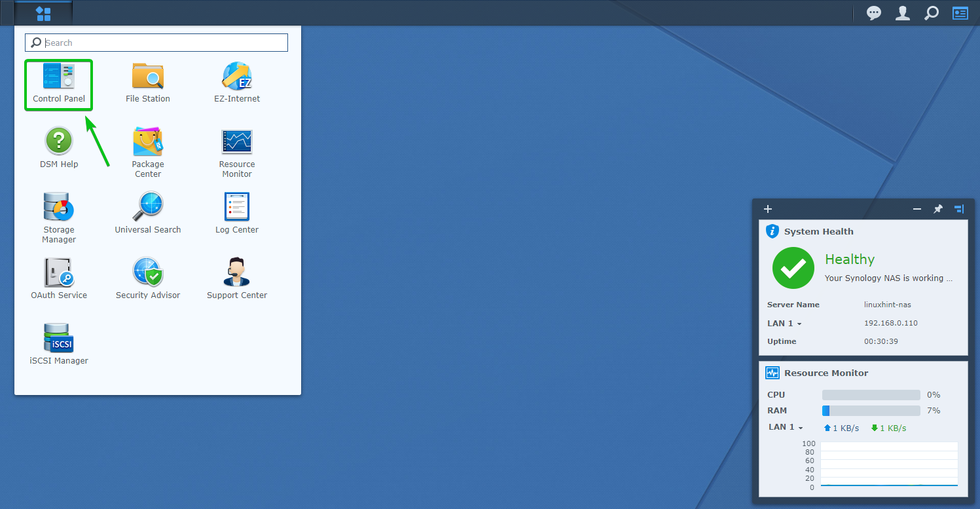Toggle the widgets panel icon

[960, 13]
